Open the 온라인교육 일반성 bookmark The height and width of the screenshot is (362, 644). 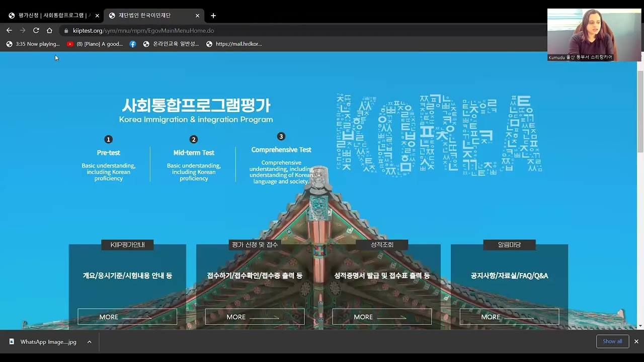(x=171, y=44)
